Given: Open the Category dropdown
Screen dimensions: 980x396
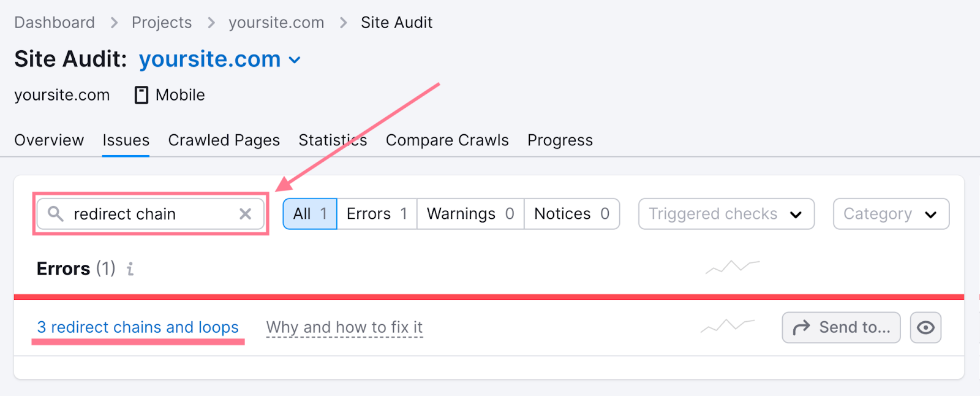Looking at the screenshot, I should (890, 214).
